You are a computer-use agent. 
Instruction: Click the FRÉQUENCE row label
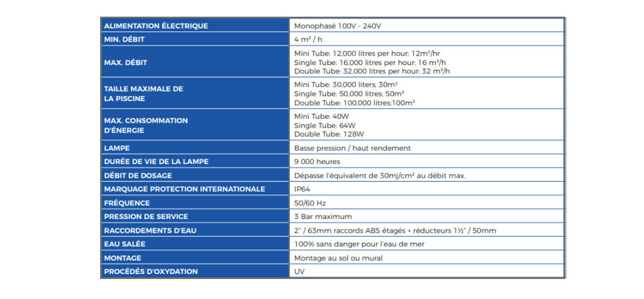127,203
